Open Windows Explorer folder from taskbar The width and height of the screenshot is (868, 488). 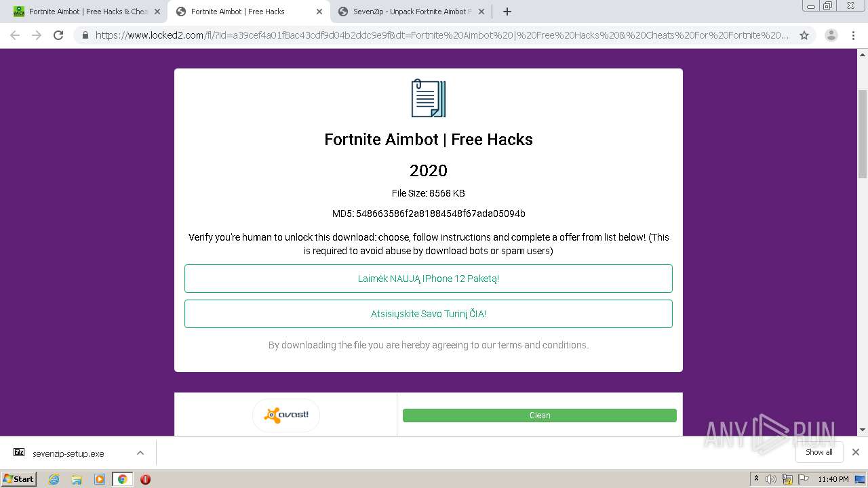click(77, 479)
